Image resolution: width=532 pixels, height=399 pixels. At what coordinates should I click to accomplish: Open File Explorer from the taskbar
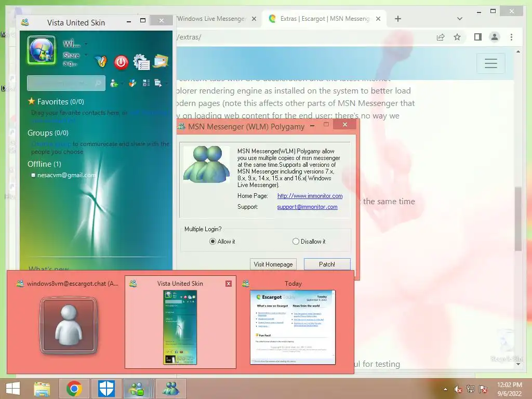coord(42,389)
